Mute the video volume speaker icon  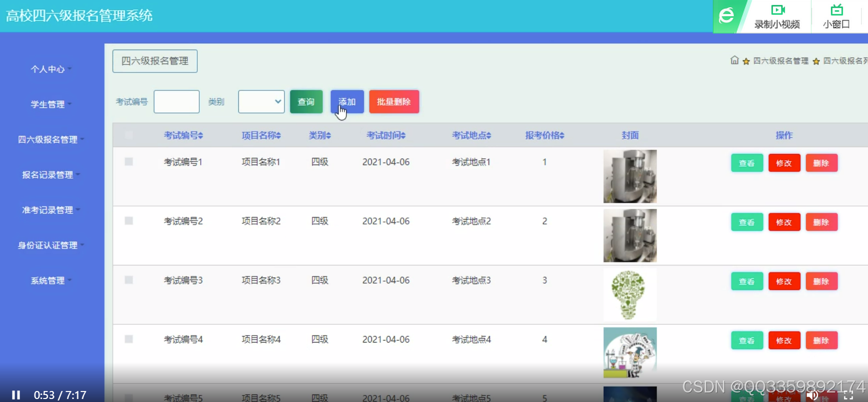tap(812, 395)
